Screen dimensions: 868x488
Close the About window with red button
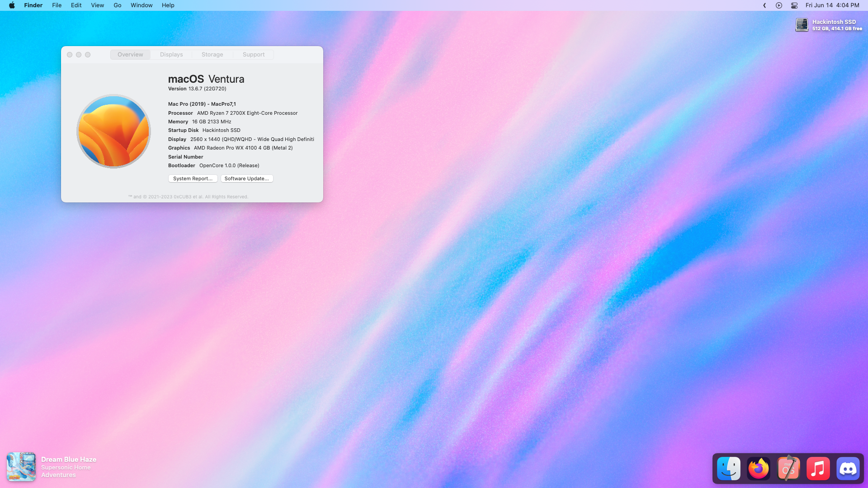click(70, 55)
